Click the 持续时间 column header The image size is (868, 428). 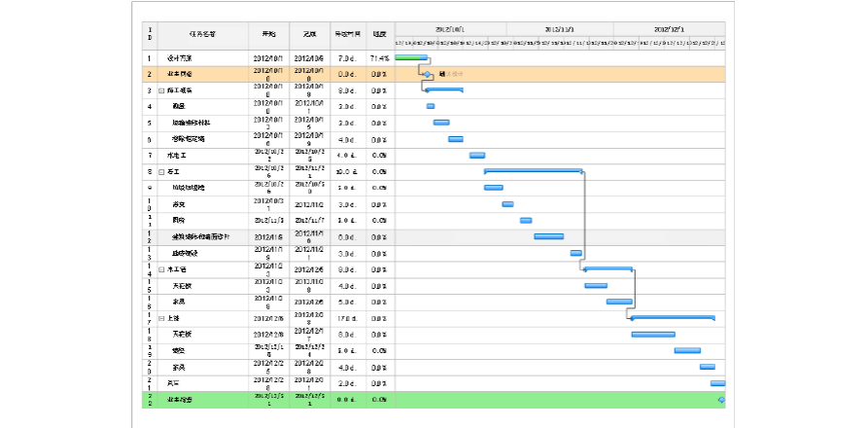[x=347, y=34]
